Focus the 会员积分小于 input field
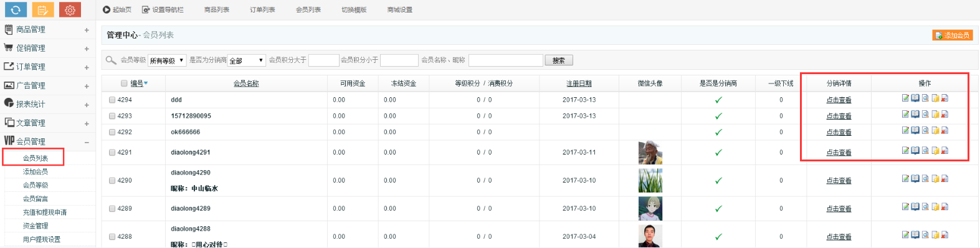980x248 pixels. (399, 60)
